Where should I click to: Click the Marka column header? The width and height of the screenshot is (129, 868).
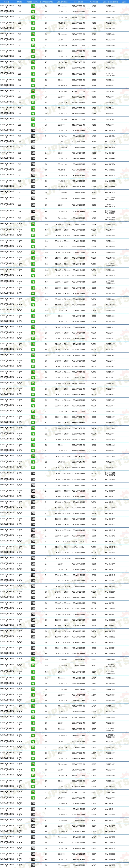click(x=6, y=2)
